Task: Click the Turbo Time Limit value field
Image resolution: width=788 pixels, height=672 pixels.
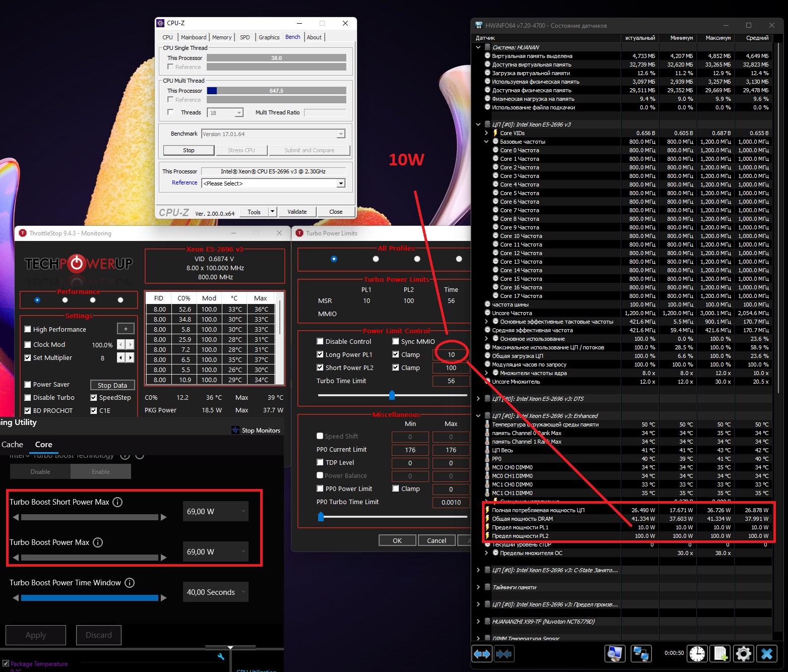Action: point(451,381)
